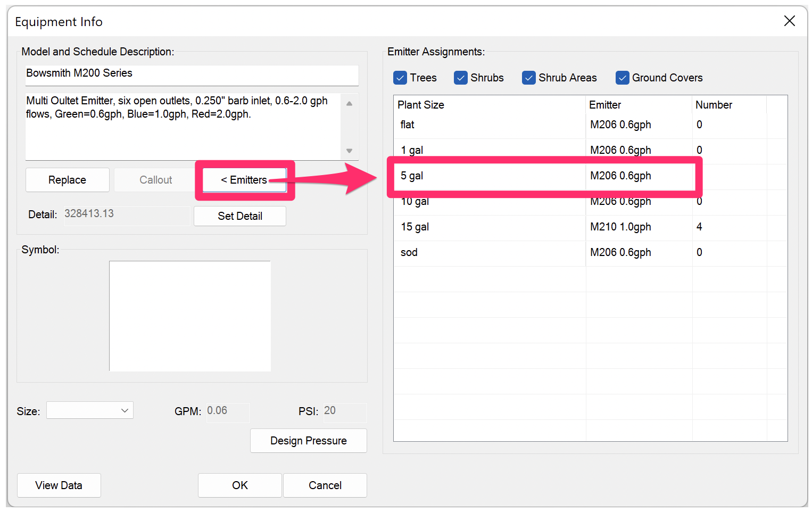This screenshot has height=512, width=812.
Task: Click the number 4 in 15 gal row
Action: [699, 227]
